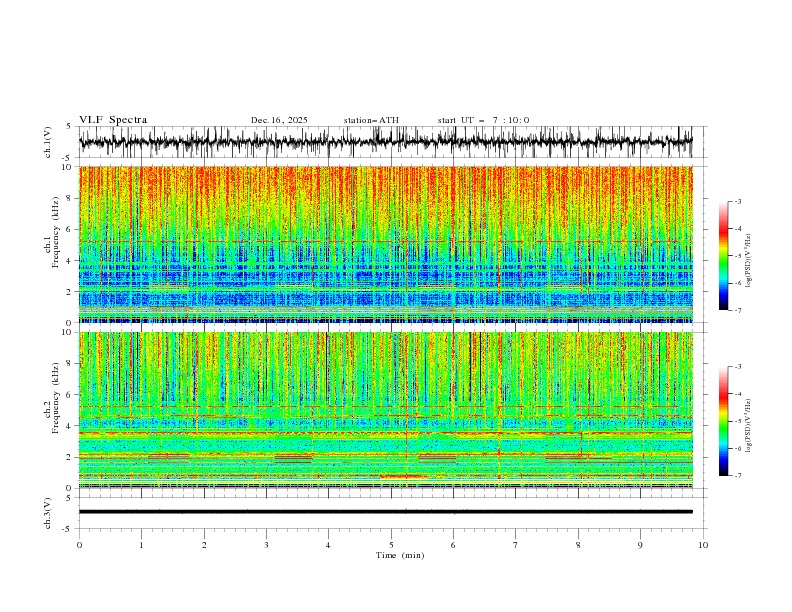This screenshot has width=792, height=612.
Task: Click time axis tick label "5"
Action: (x=391, y=545)
